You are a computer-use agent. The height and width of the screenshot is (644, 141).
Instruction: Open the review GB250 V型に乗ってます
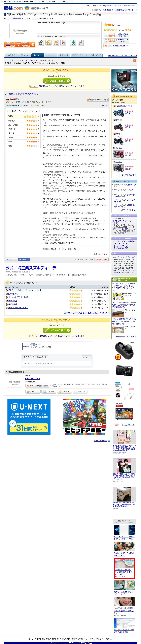[18, 308]
